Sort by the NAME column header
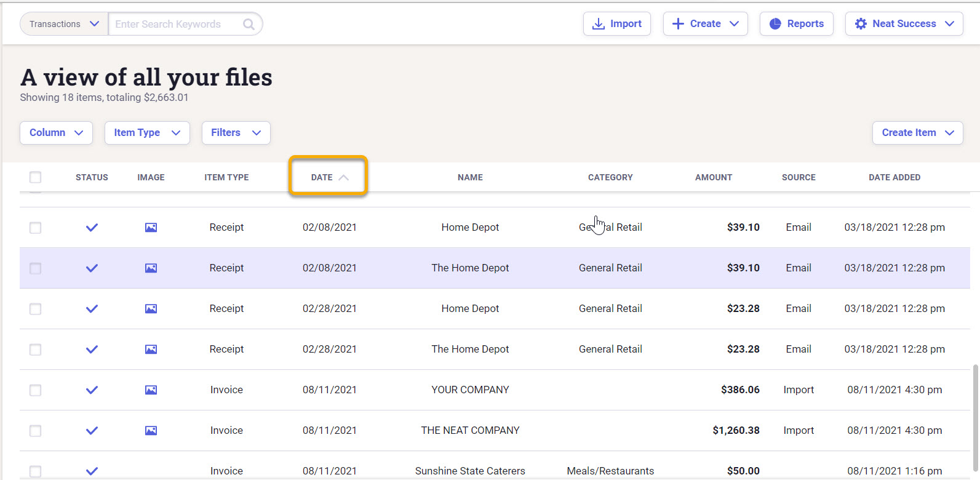This screenshot has width=980, height=480. point(470,177)
